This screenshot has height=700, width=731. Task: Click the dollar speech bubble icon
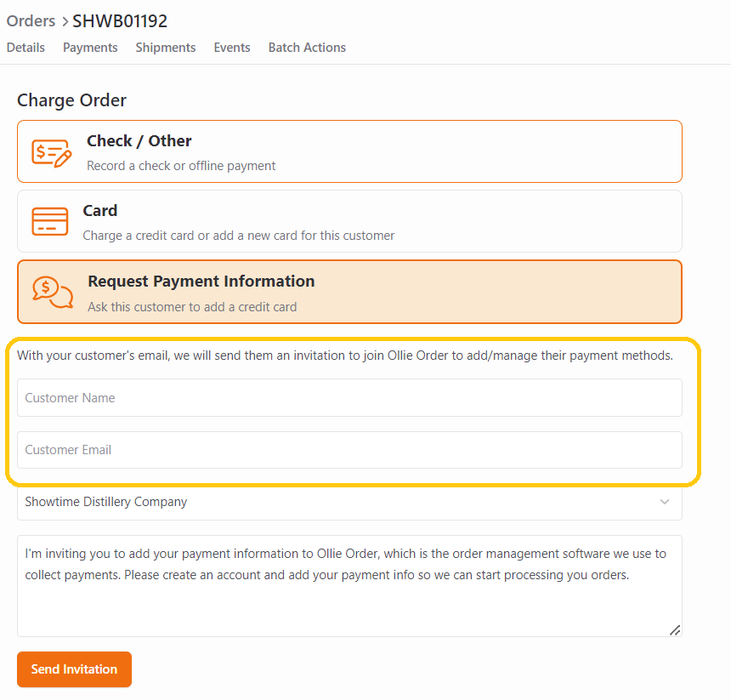[x=52, y=293]
